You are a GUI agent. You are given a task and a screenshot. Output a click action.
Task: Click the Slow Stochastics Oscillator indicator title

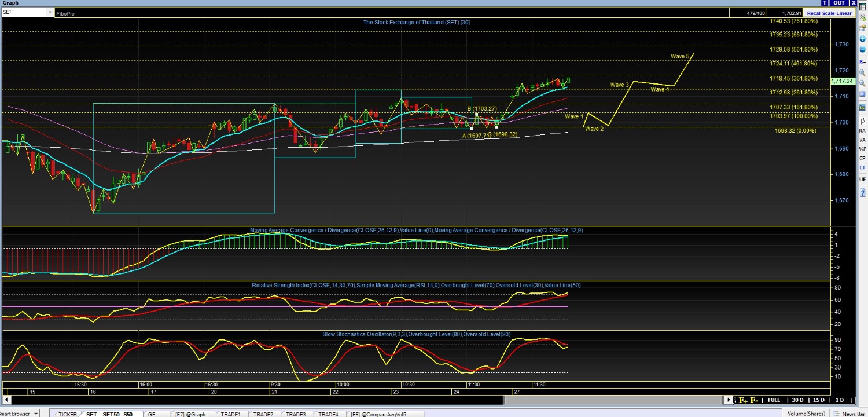[x=417, y=334]
